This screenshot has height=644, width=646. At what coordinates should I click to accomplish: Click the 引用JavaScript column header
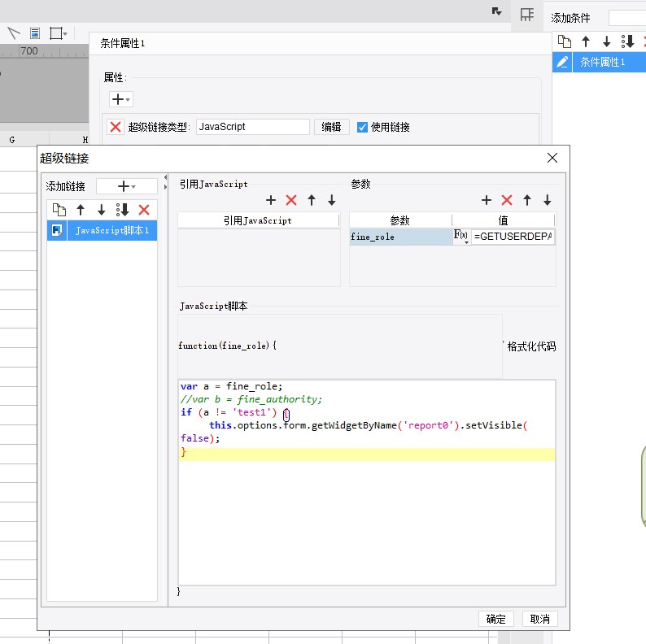pyautogui.click(x=258, y=220)
